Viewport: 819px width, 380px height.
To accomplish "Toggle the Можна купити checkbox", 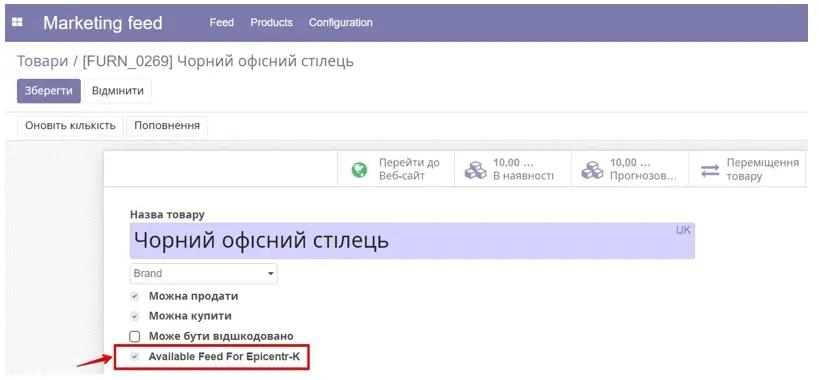I will coord(135,316).
